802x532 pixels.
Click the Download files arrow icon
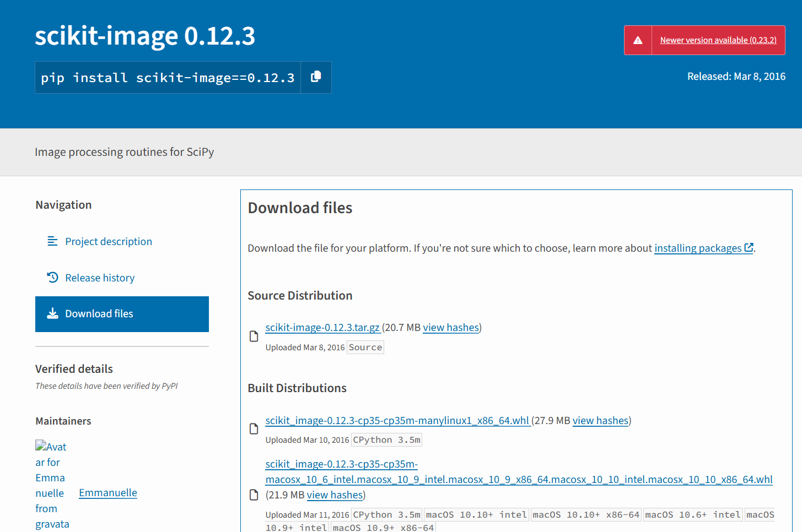click(x=52, y=313)
